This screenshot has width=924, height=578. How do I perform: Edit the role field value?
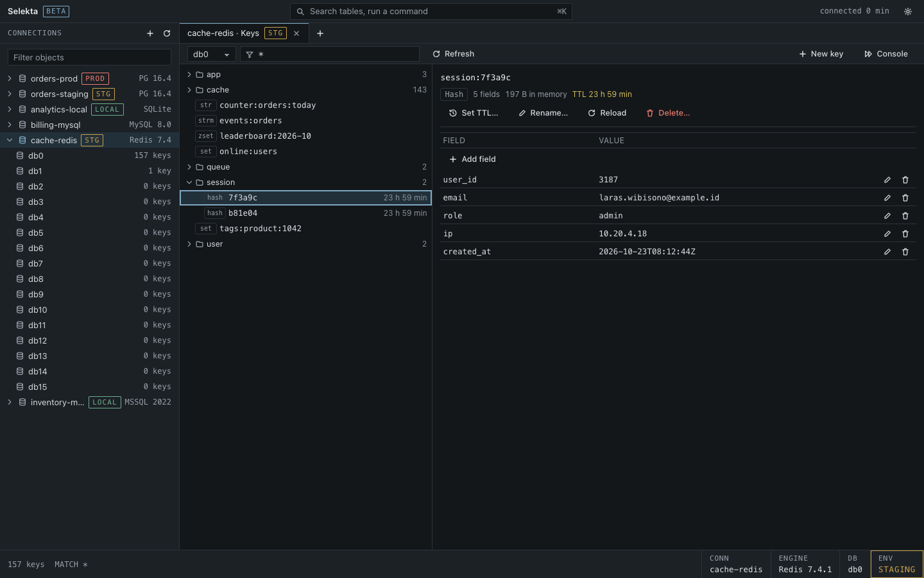[887, 216]
